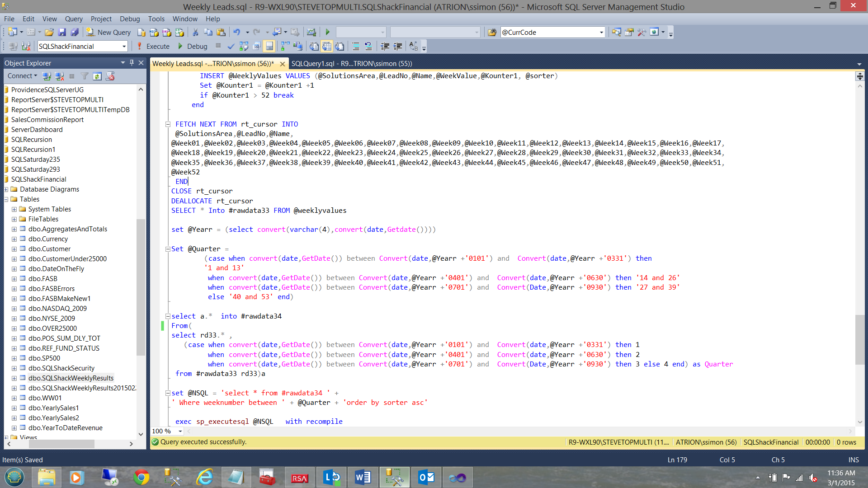Toggle Include Actual Execution Plan
This screenshot has width=868, height=488.
285,46
